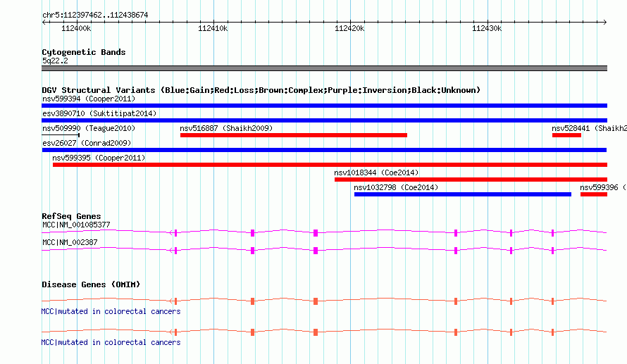Click the nsv599395 (Cooper2011) red loss bar
The width and height of the screenshot is (627, 364).
[330, 165]
